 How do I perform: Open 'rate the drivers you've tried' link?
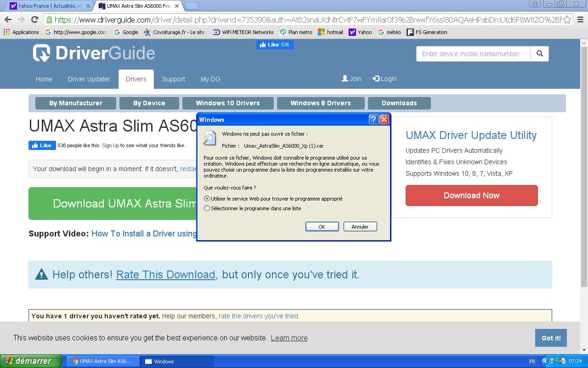(x=258, y=316)
